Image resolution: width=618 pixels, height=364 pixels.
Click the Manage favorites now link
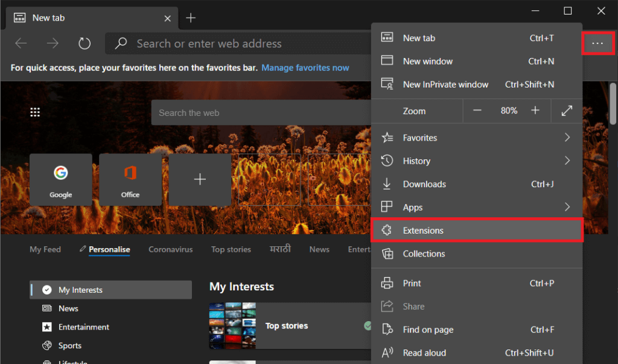coord(305,68)
